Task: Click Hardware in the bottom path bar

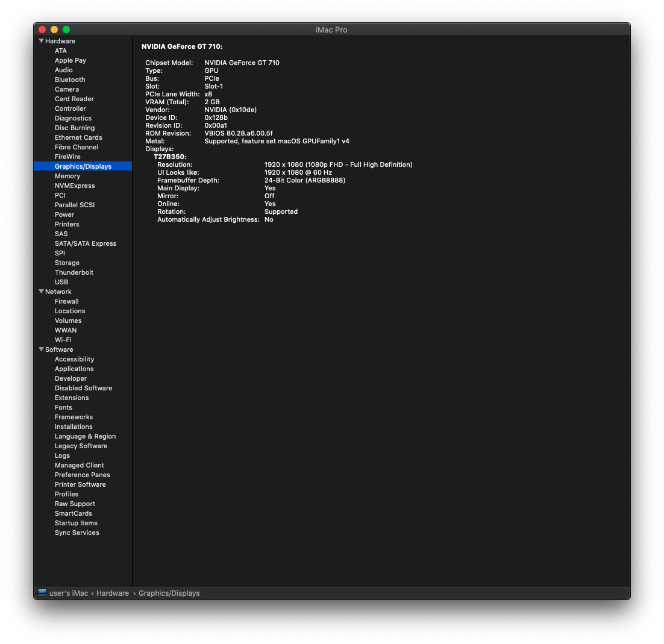Action: tap(113, 593)
